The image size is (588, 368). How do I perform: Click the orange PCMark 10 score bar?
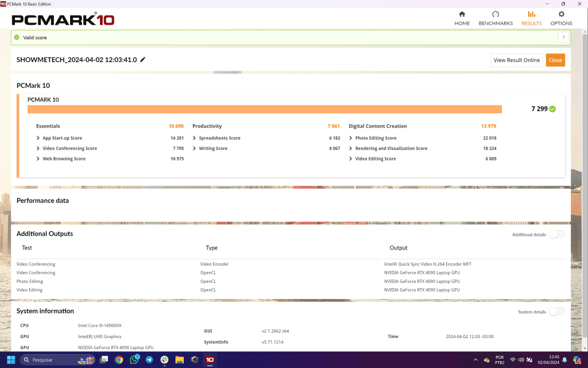point(264,109)
